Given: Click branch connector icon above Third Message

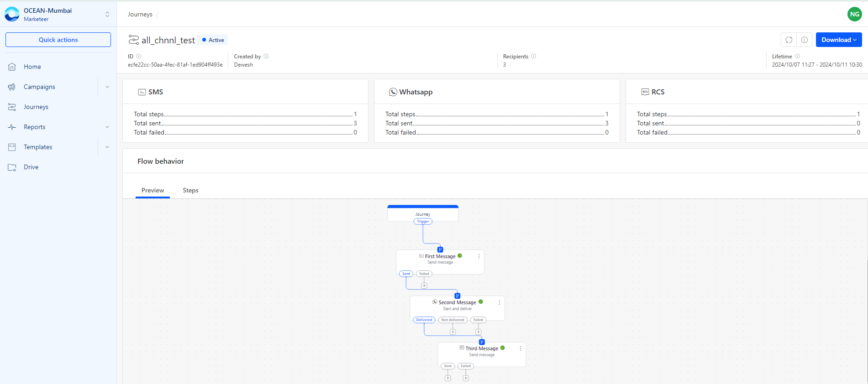Looking at the screenshot, I should pyautogui.click(x=482, y=342).
